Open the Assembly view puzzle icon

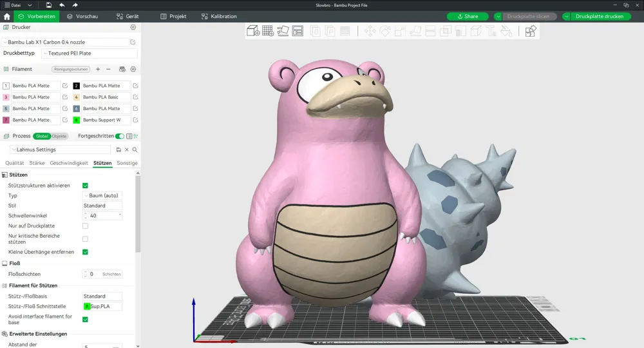530,31
